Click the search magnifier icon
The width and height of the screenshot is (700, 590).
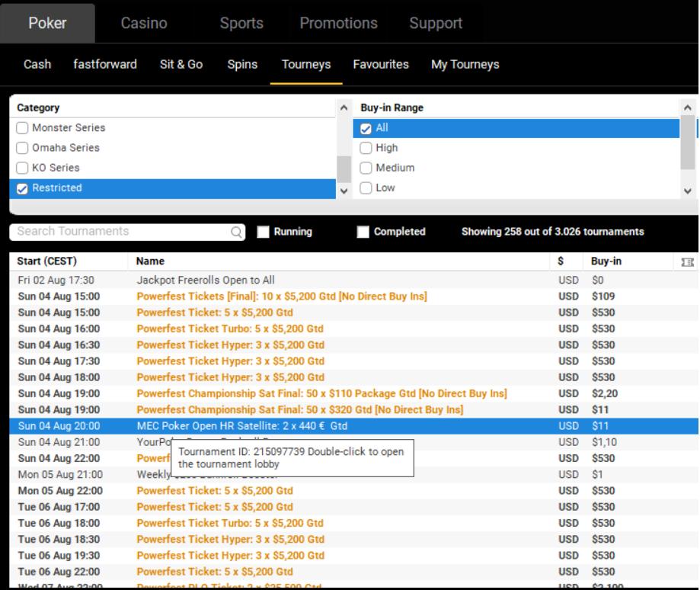[x=236, y=232]
